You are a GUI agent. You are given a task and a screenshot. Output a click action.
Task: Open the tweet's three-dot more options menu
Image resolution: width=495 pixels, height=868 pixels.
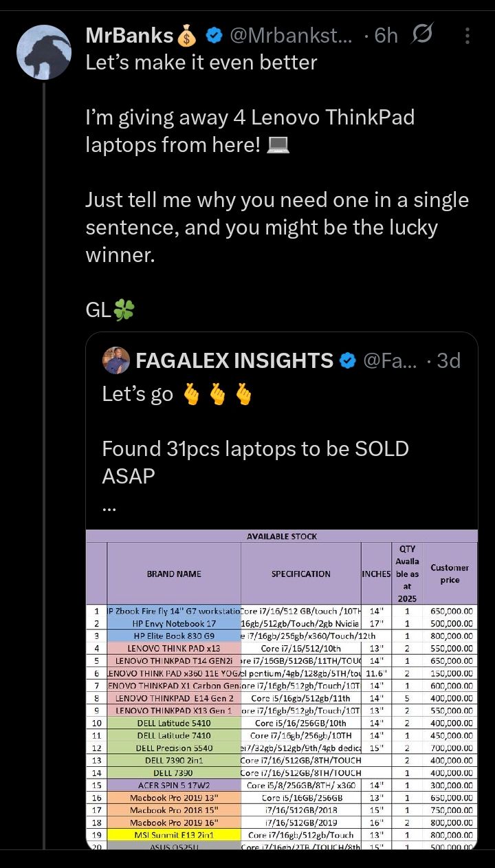pos(467,35)
